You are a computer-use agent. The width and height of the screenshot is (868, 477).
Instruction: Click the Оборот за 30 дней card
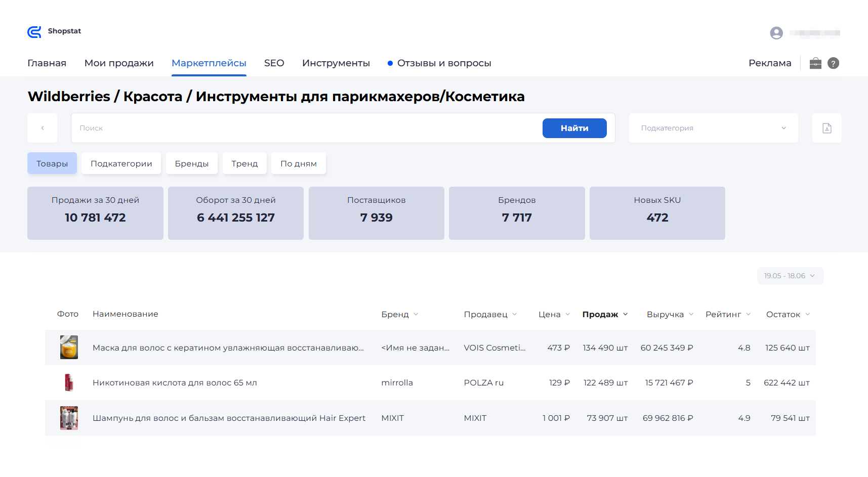(x=236, y=213)
